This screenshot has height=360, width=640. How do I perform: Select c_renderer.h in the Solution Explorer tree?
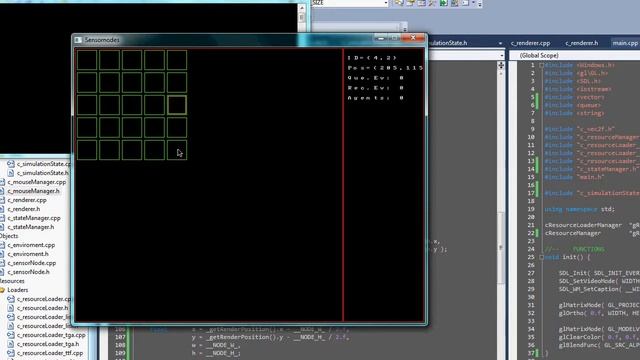click(24, 209)
